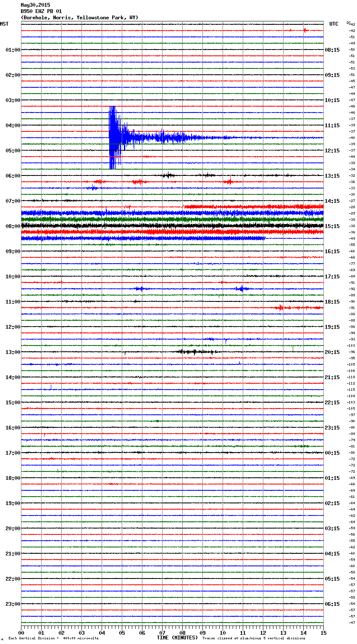Click the "23:15" UTC time label
This screenshot has width=357, height=644.
point(332,428)
